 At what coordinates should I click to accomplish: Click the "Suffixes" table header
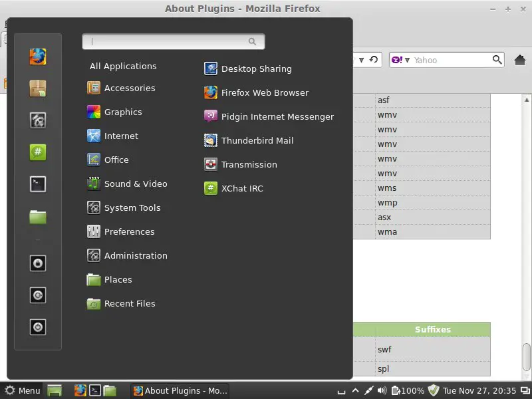pyautogui.click(x=433, y=329)
